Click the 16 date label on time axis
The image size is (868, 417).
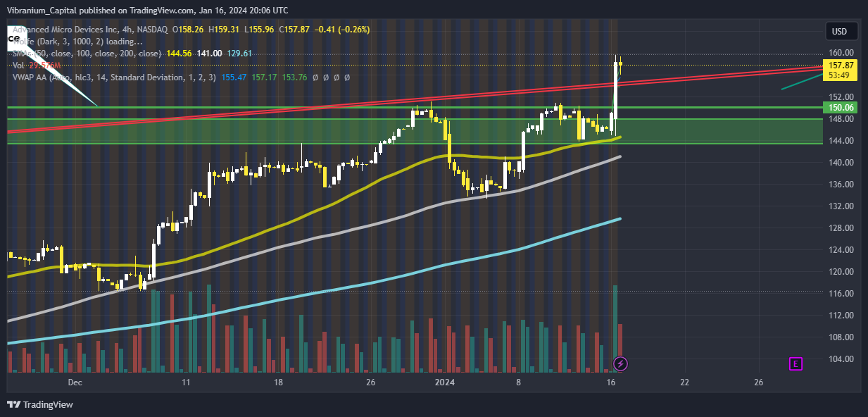point(611,382)
